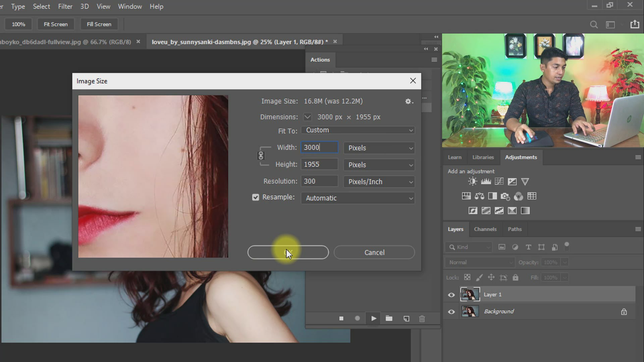Open the Filter menu
The height and width of the screenshot is (362, 644).
65,6
